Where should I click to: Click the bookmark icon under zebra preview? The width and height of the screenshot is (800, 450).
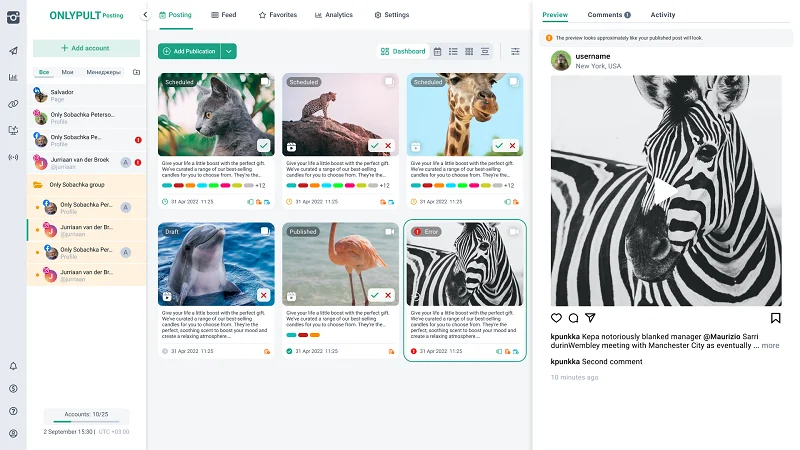click(775, 318)
